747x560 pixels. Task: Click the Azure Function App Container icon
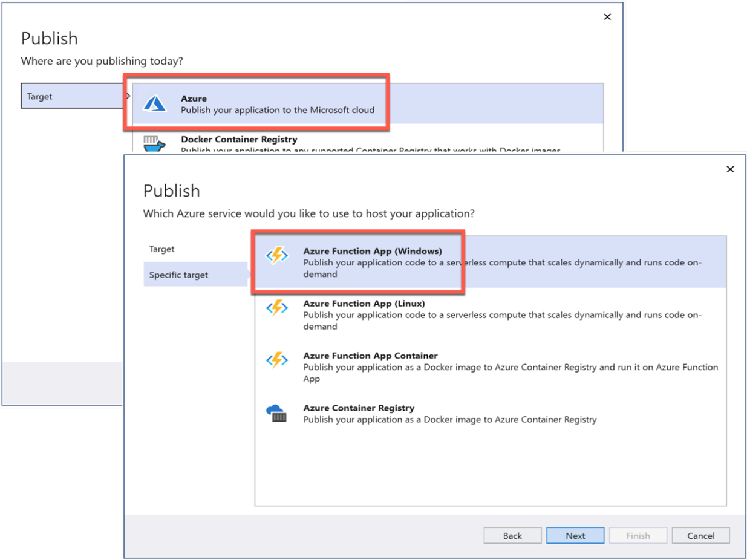pos(277,361)
